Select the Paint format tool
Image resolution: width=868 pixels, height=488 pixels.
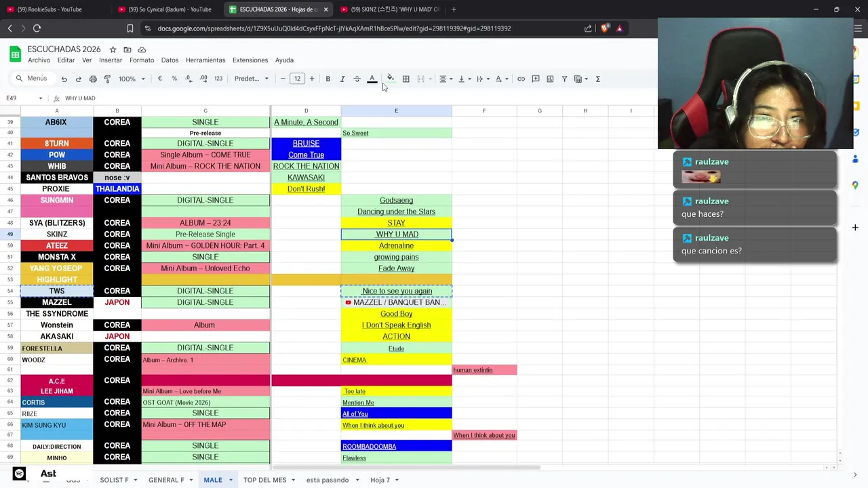pos(107,79)
